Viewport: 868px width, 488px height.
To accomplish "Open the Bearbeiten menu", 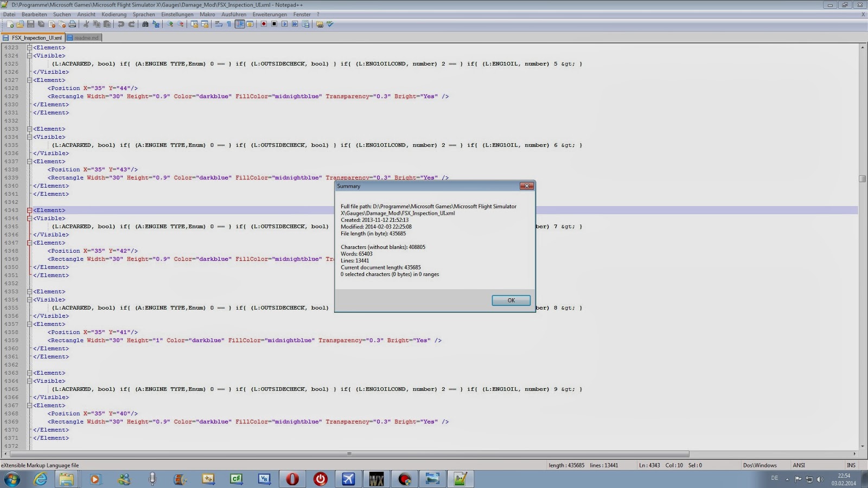I will tap(34, 15).
